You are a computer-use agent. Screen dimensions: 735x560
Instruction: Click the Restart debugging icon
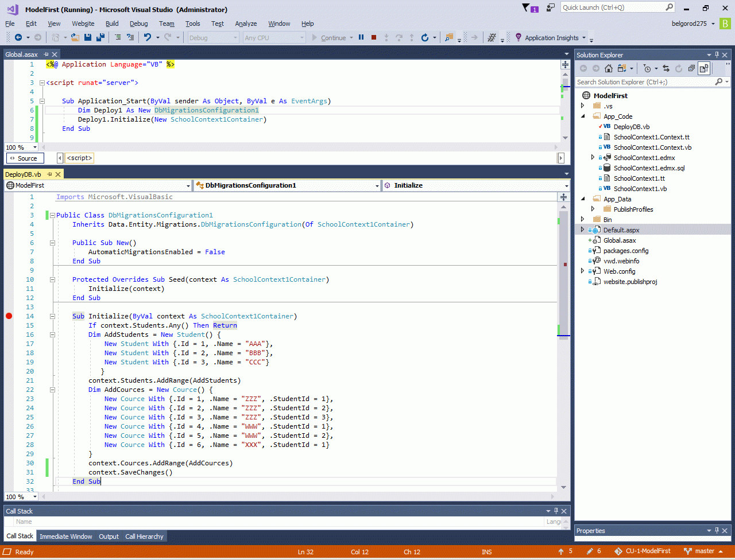click(425, 38)
